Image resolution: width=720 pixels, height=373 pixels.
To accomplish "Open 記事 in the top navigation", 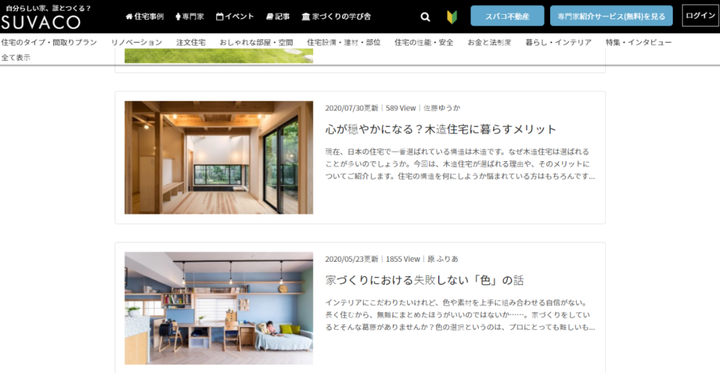I will [x=278, y=17].
